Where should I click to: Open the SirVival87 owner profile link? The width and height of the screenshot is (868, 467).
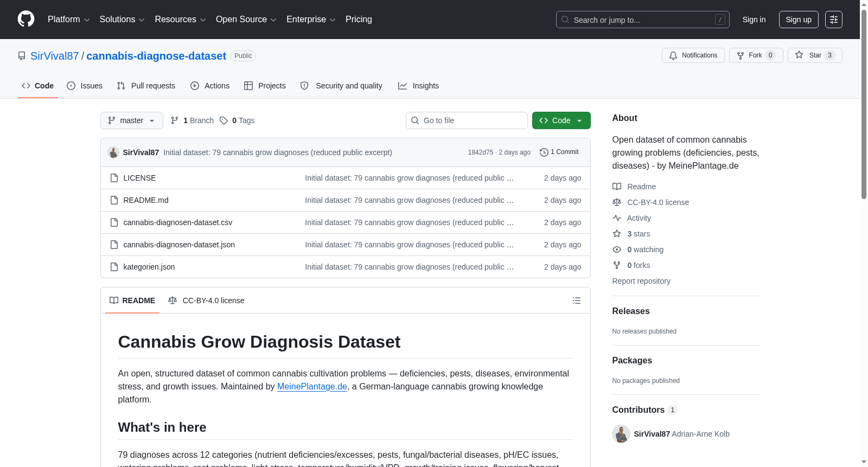54,56
